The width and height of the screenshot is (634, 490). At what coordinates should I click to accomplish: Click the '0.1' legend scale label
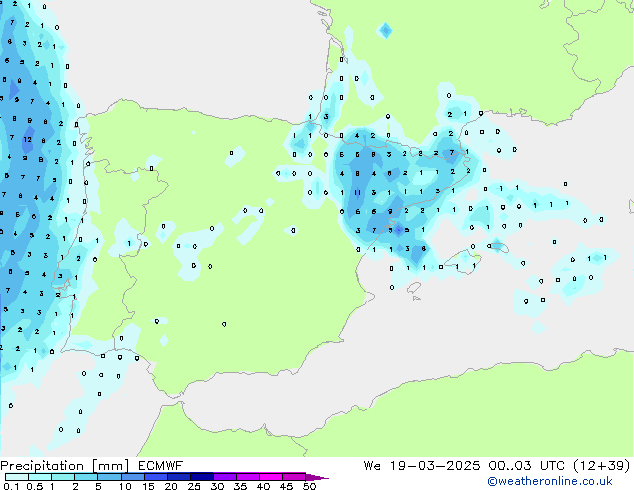click(12, 486)
